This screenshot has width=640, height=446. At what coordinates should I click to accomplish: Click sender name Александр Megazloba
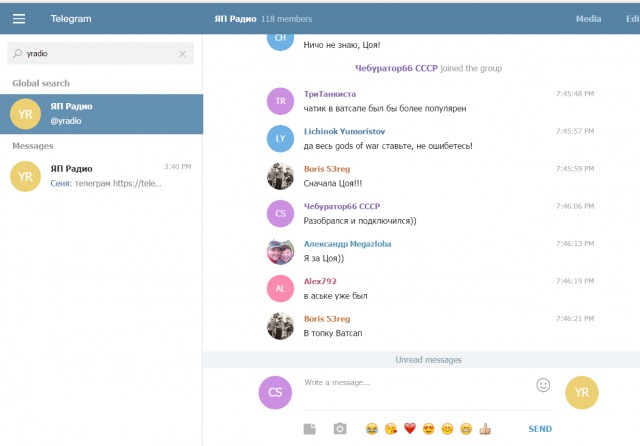347,244
